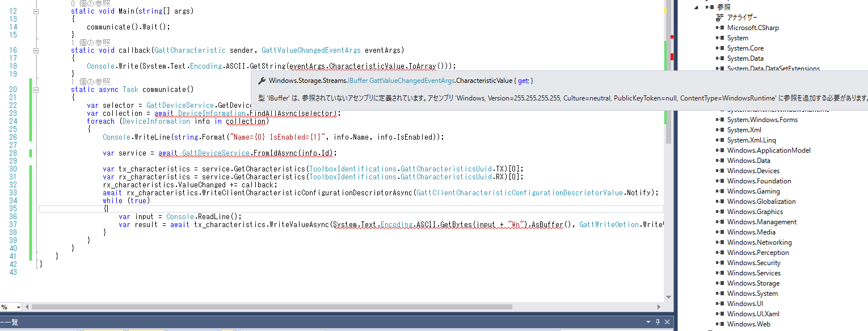Image resolution: width=868 pixels, height=331 pixels.
Task: Click the '1 個の参照' link above communicate
Action: pos(91,82)
